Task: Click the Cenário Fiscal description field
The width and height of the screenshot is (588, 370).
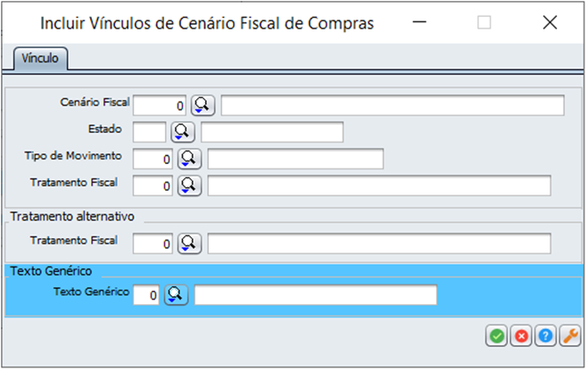Action: (x=393, y=105)
